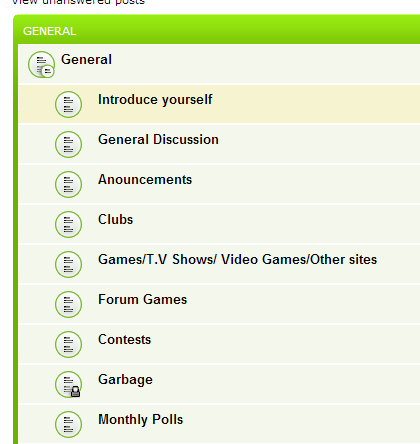This screenshot has width=420, height=444.
Task: Click the Forum Games forum icon
Action: point(68,304)
